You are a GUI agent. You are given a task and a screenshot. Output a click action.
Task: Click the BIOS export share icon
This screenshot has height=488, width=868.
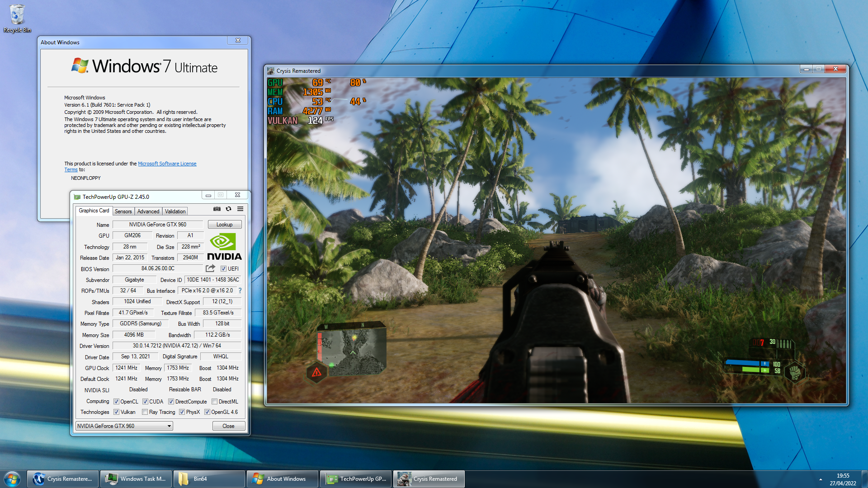click(210, 268)
